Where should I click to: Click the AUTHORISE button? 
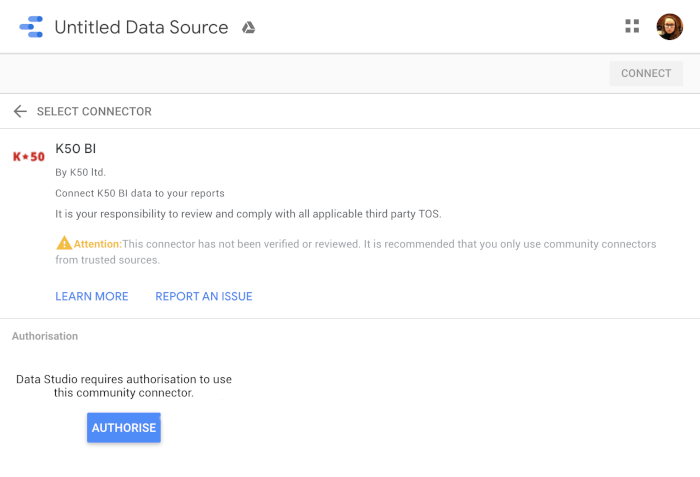click(x=124, y=427)
